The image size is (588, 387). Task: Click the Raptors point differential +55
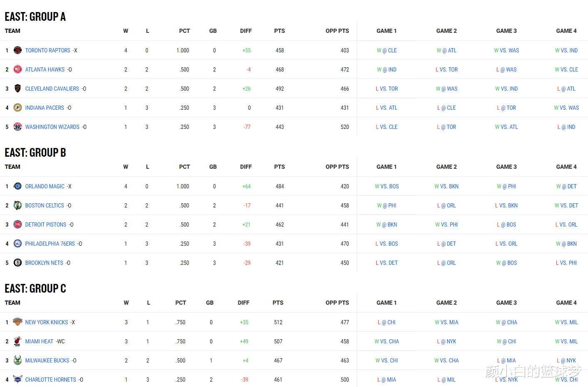click(x=246, y=50)
